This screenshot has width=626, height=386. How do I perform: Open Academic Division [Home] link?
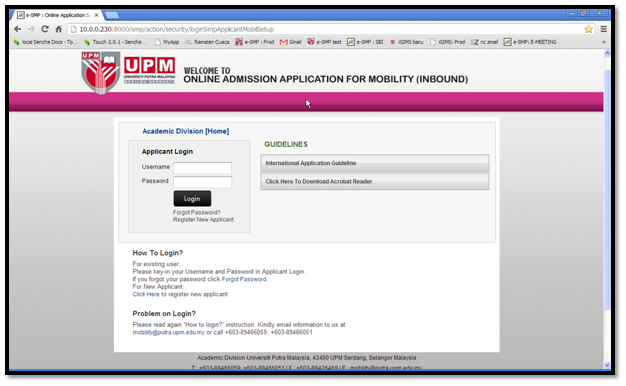click(x=186, y=131)
